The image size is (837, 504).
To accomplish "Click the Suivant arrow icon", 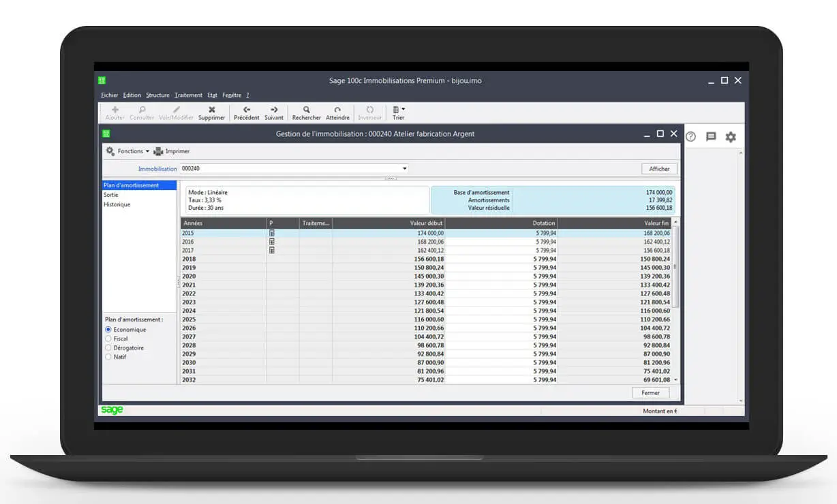I will coord(273,110).
